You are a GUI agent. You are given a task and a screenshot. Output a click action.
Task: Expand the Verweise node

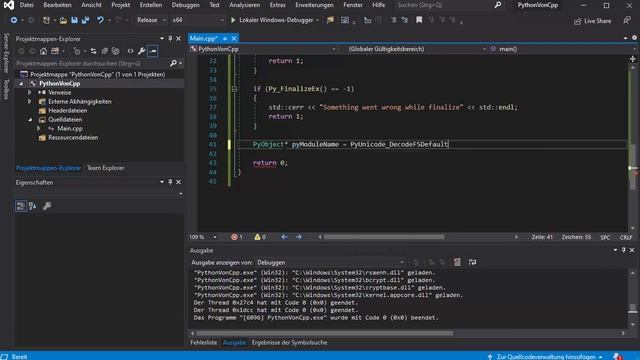point(29,93)
